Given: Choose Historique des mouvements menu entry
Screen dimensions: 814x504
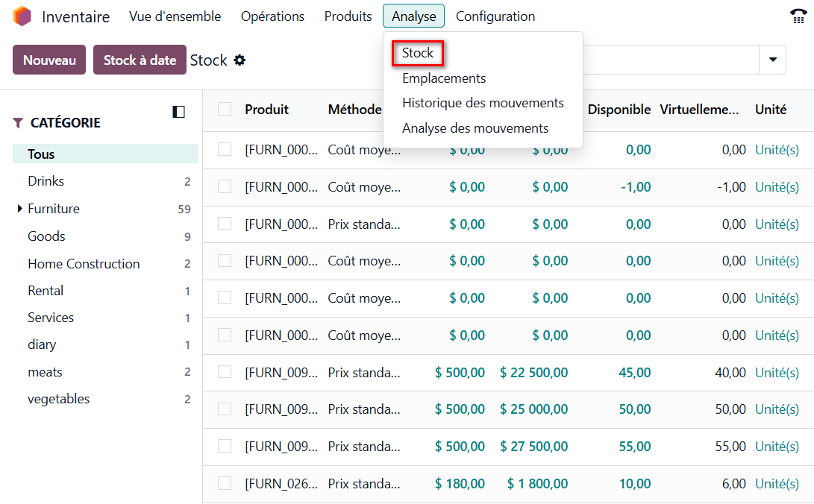Looking at the screenshot, I should [x=483, y=103].
